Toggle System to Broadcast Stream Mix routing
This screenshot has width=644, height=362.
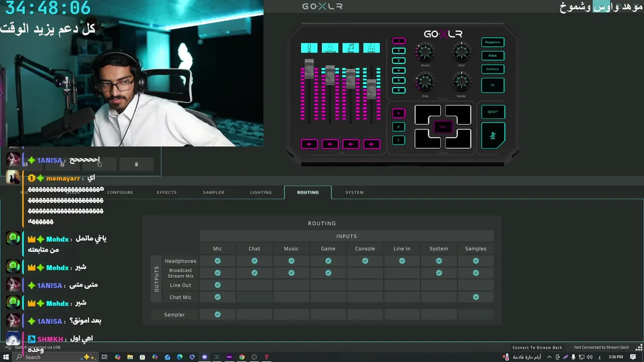pos(439,273)
